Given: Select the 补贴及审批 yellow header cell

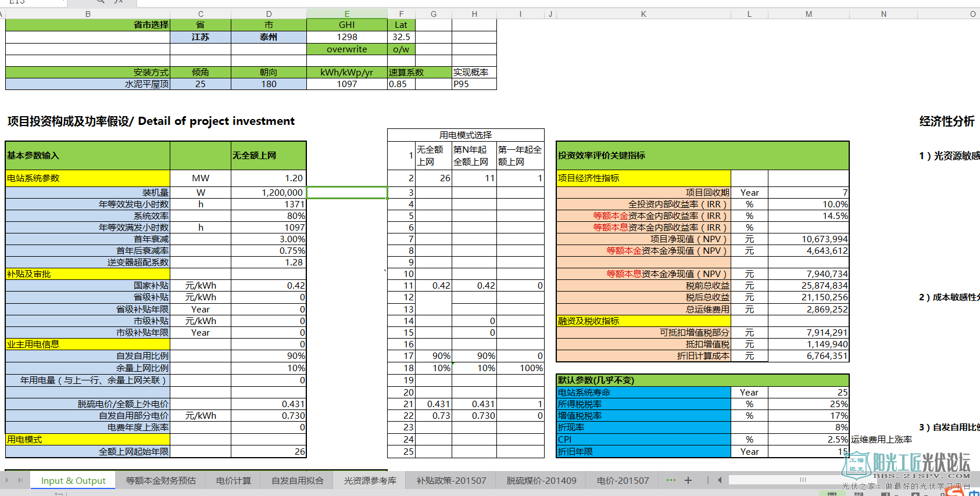Looking at the screenshot, I should (x=88, y=274).
